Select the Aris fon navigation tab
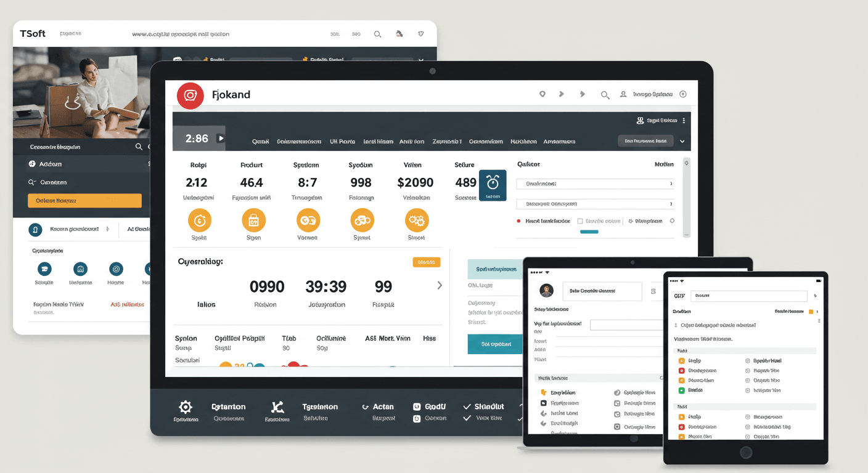Viewport: 868px width, 473px height. coord(412,142)
